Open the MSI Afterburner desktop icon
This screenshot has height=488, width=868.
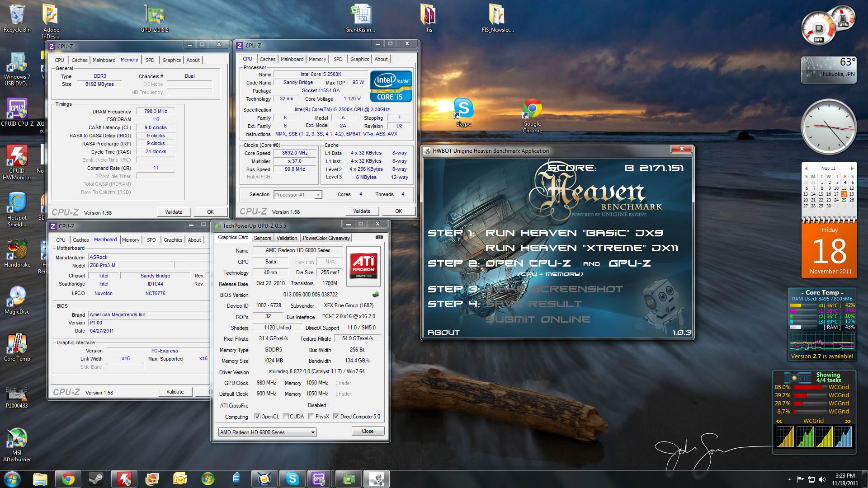[17, 444]
